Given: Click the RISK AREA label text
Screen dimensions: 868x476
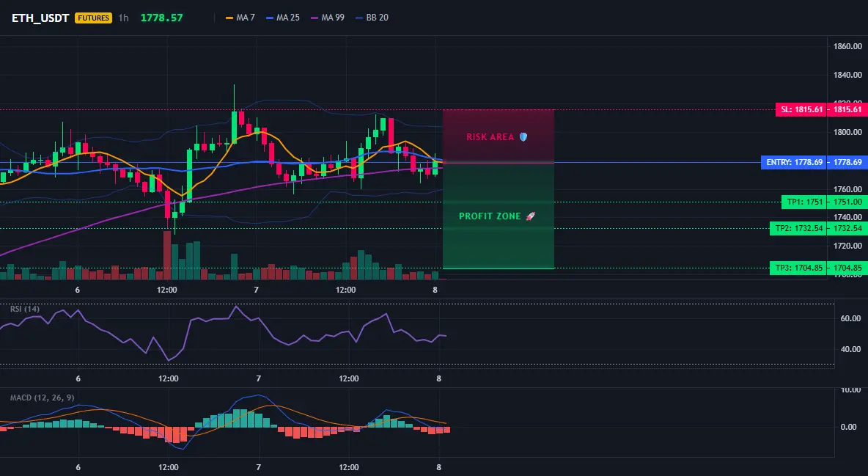Looking at the screenshot, I should (x=490, y=137).
